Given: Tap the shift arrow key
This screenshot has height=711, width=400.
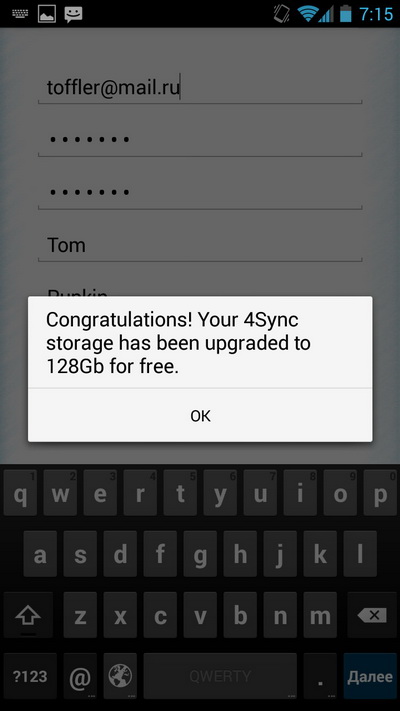Looking at the screenshot, I should (28, 615).
